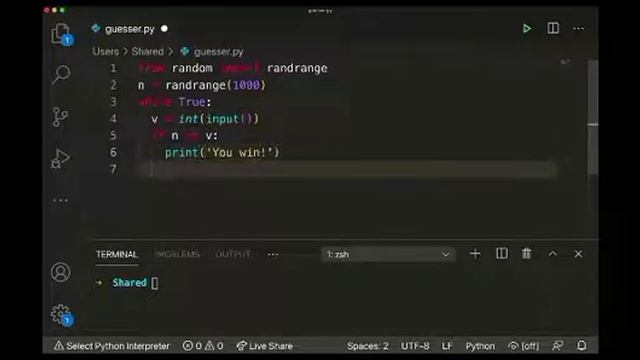Show errors and warnings count
The image size is (640, 360).
[203, 346]
